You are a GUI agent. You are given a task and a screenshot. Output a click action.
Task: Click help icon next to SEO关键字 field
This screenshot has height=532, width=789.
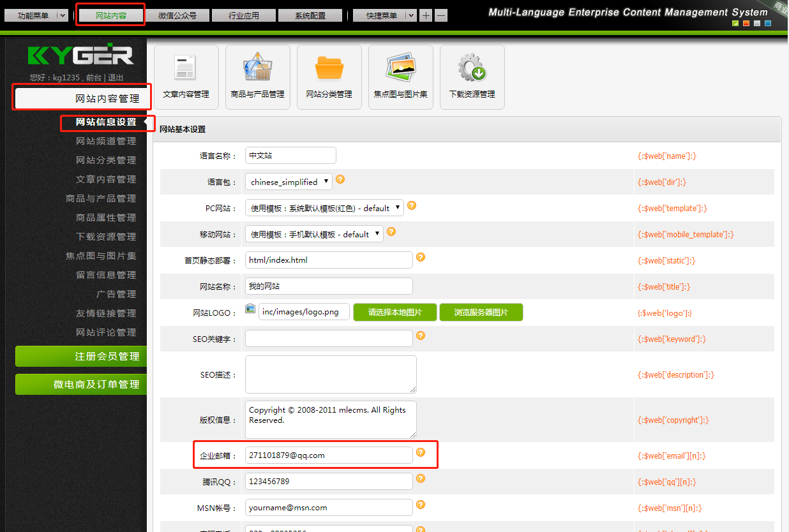[x=421, y=336]
